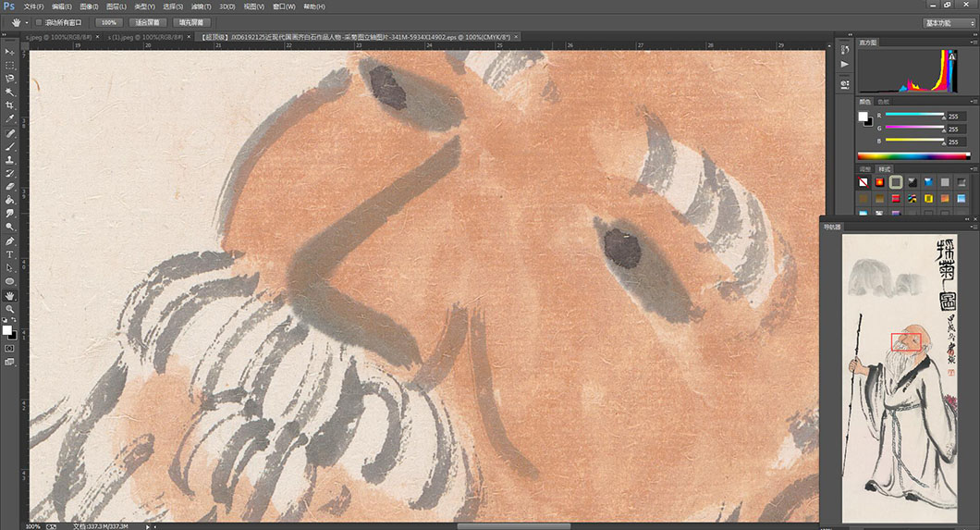Click the 填充屏幕 fill screen button
Screen dimensions: 980x530
coord(191,22)
